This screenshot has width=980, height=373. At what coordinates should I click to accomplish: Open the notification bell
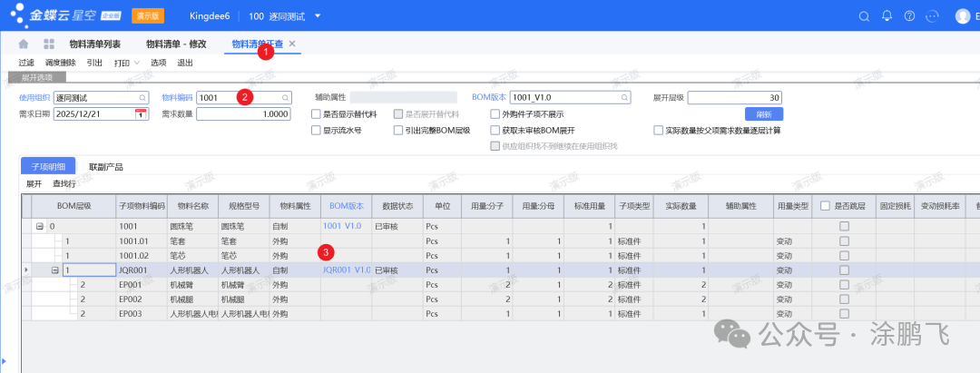click(886, 16)
